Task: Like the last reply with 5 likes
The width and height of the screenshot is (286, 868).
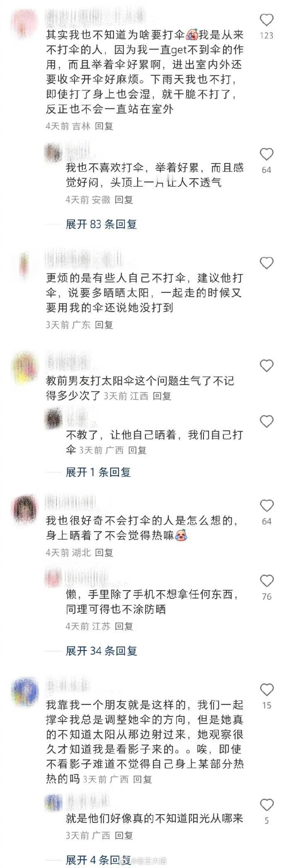Action: [x=267, y=805]
